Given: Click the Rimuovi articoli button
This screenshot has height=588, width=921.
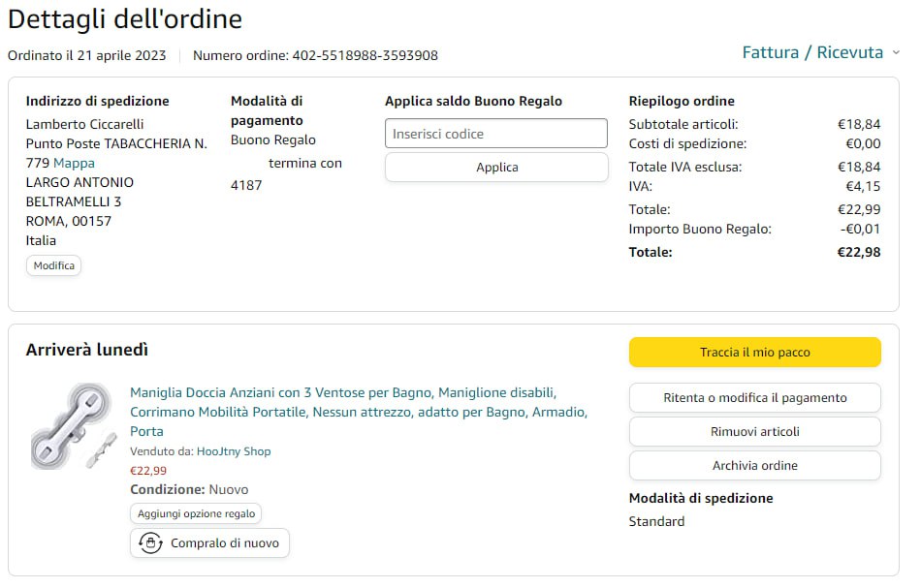Looking at the screenshot, I should pos(754,431).
